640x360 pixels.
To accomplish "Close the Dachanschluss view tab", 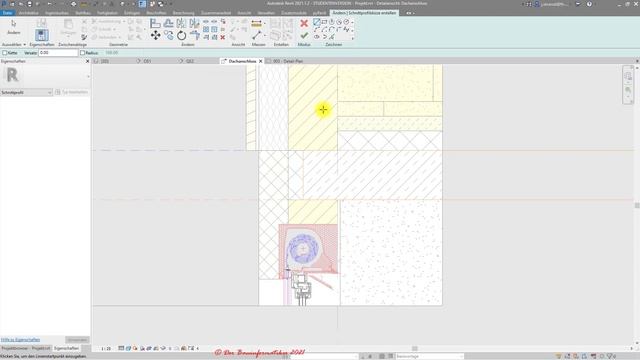I will point(260,61).
